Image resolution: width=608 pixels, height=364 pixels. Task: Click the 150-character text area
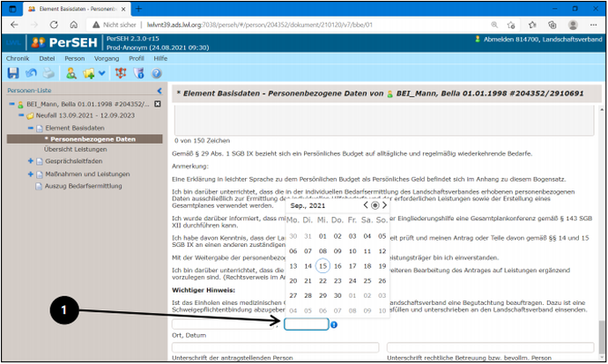pos(384,121)
